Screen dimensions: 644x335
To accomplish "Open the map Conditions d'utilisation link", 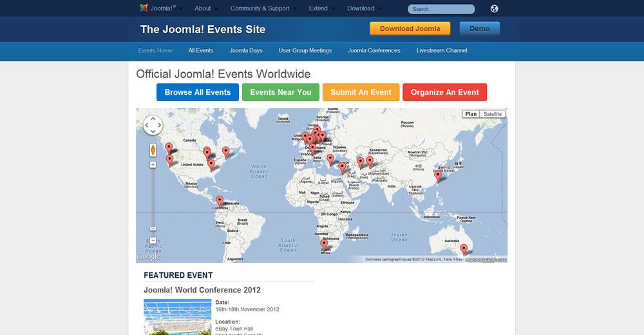I will coord(486,260).
